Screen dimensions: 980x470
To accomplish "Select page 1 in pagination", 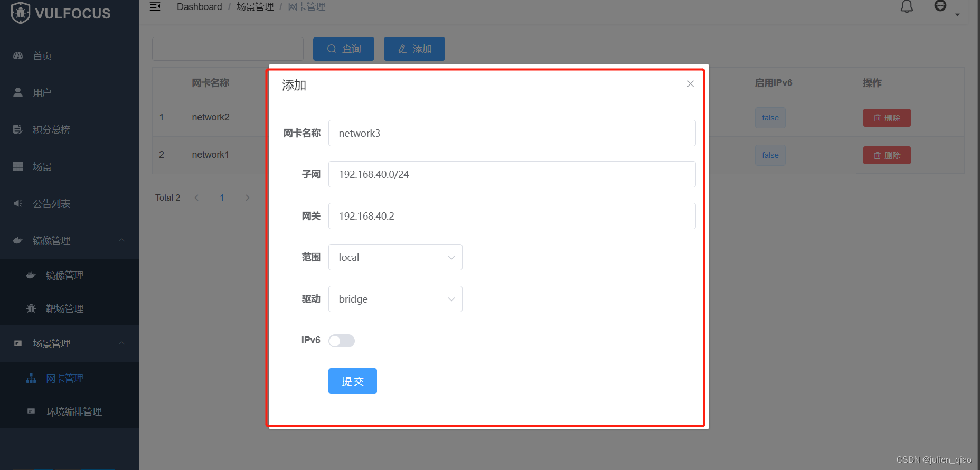I will point(222,198).
